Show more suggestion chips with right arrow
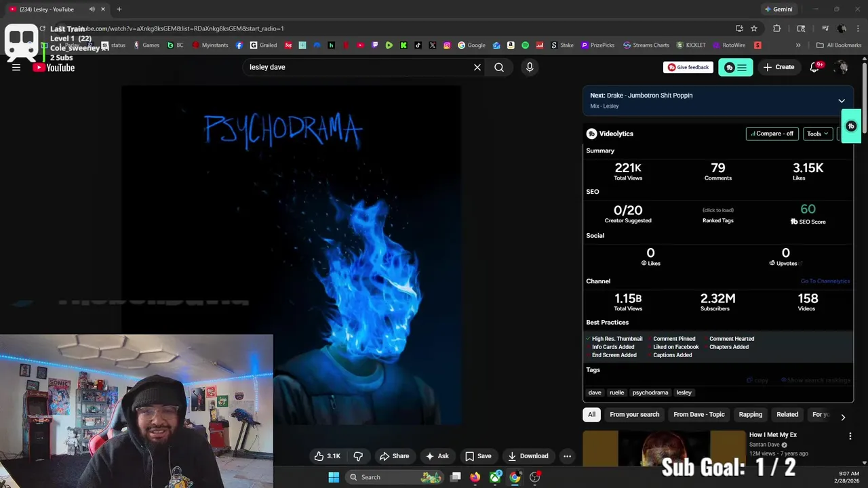 pos(843,418)
